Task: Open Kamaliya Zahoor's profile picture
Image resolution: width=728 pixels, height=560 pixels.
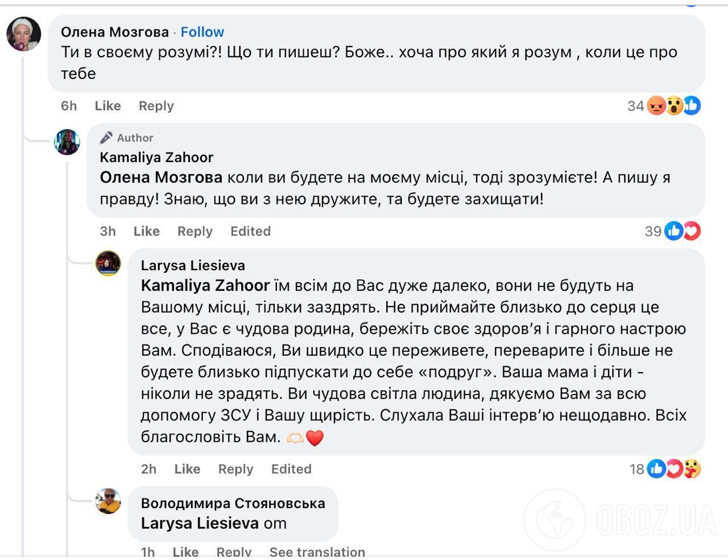Action: coord(68,143)
